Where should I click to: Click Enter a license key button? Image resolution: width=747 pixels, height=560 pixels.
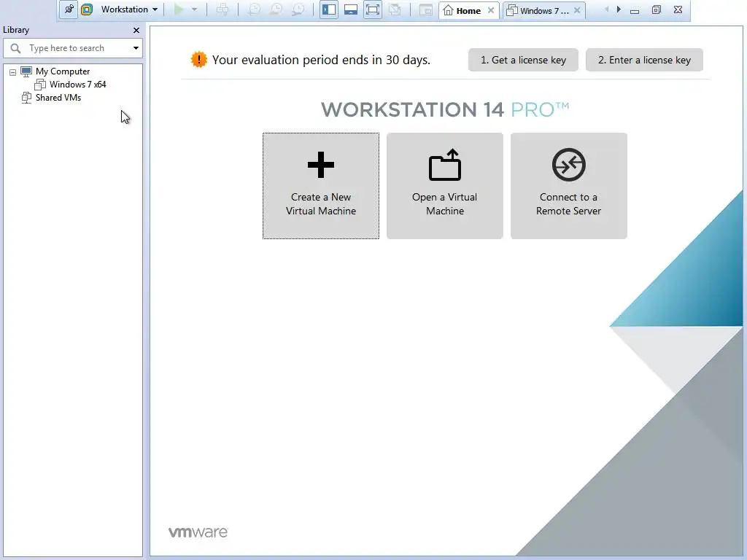click(x=644, y=60)
